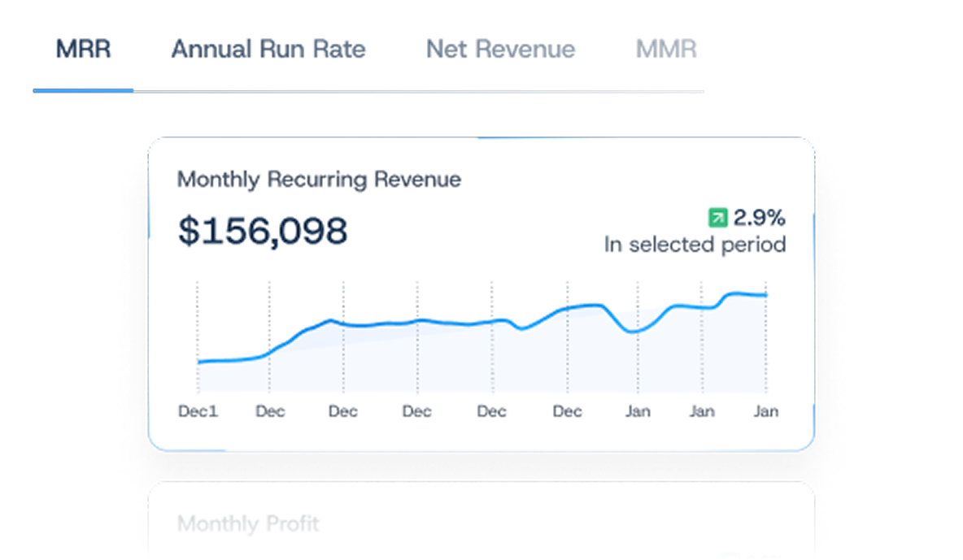Click the end data point dot on chart line
The width and height of the screenshot is (963, 560).
(765, 295)
